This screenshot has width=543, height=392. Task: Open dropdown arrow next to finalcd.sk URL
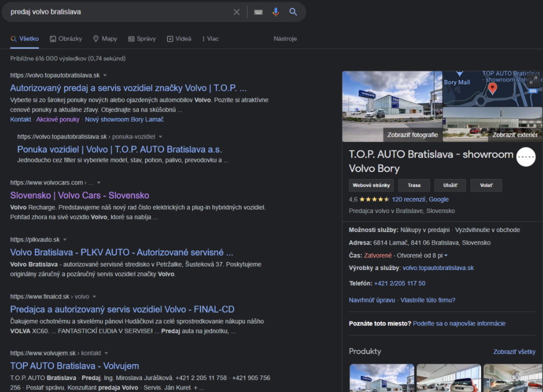94,297
